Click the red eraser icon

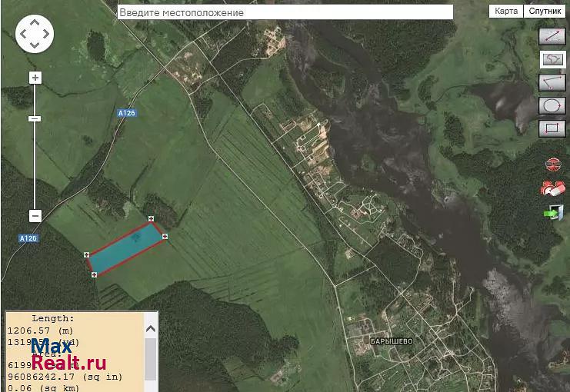[552, 188]
